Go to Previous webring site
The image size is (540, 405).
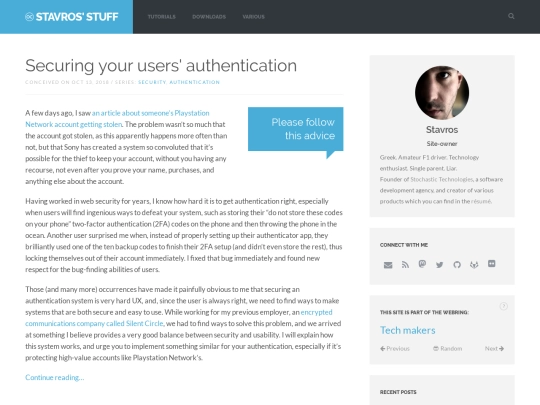pyautogui.click(x=395, y=349)
